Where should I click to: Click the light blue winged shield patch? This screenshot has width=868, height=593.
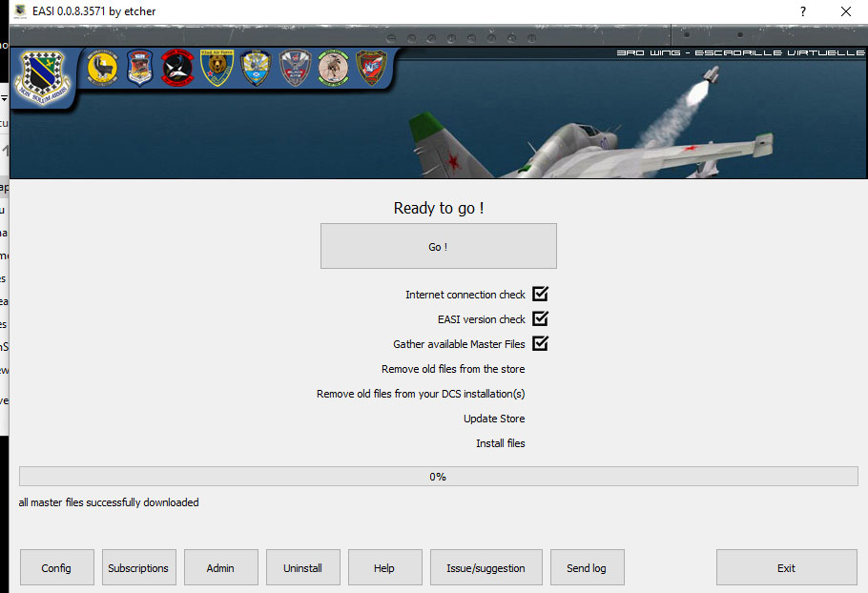[257, 69]
